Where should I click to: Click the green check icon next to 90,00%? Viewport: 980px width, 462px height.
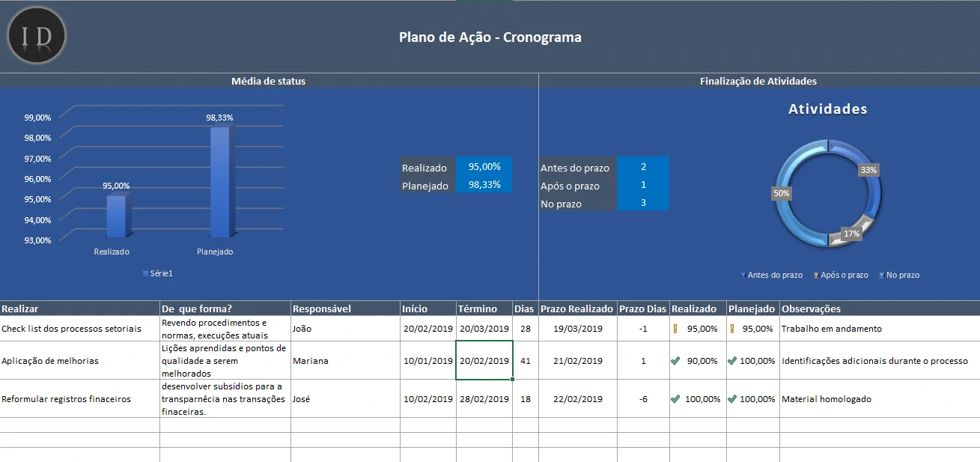tap(675, 361)
